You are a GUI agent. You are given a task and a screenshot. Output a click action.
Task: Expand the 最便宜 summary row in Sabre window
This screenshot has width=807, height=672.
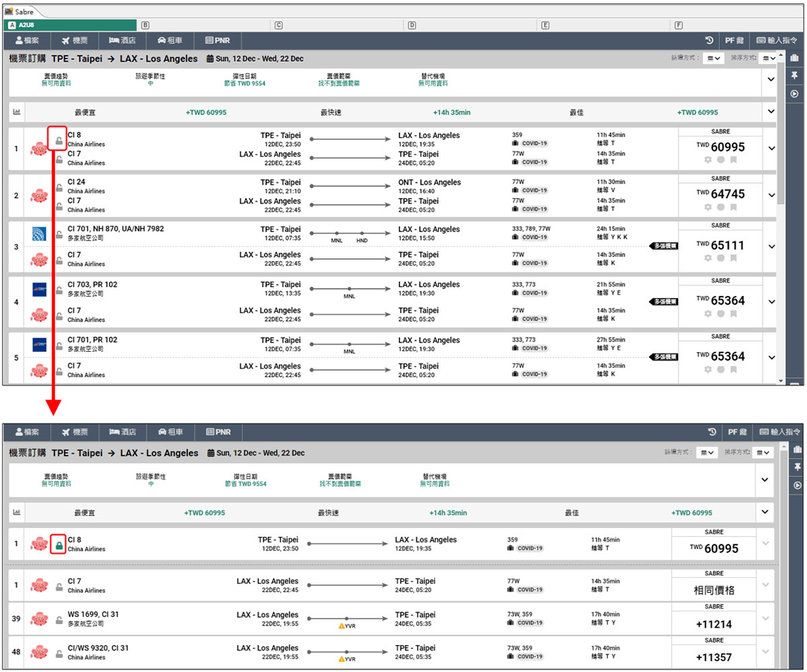coord(770,112)
